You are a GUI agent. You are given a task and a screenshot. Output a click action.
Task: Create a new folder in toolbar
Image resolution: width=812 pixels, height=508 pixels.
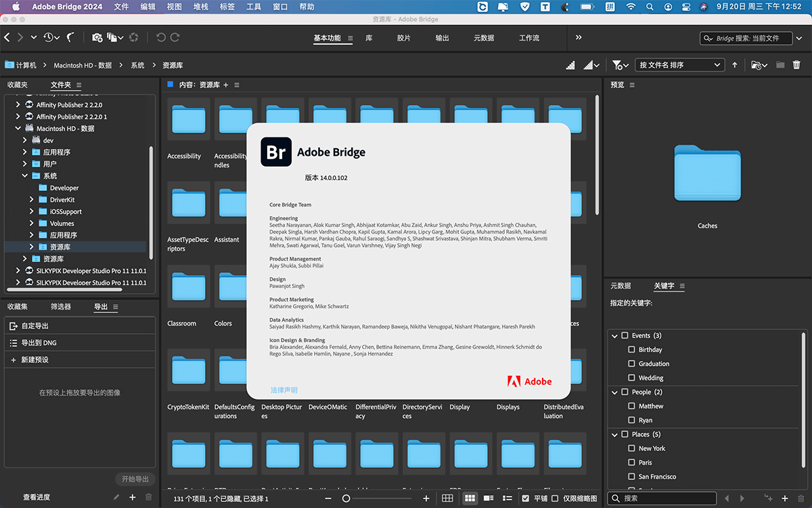pyautogui.click(x=780, y=65)
